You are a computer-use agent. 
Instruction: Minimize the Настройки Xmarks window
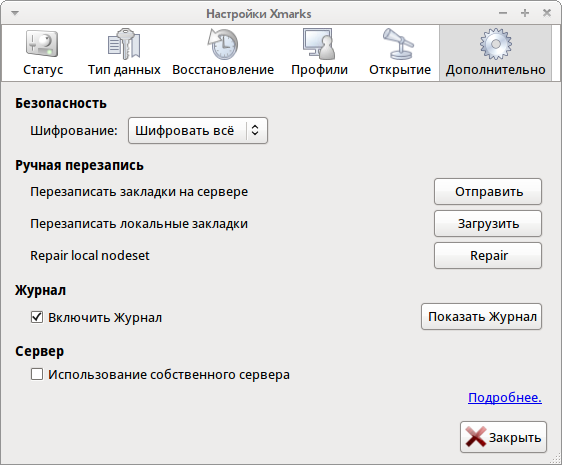click(503, 13)
